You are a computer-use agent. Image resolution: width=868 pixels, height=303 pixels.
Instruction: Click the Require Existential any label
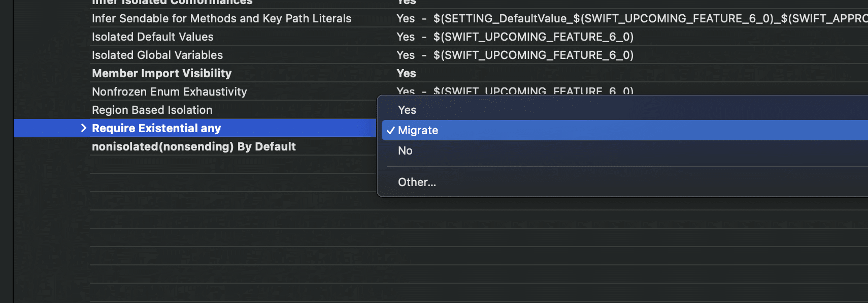[156, 128]
